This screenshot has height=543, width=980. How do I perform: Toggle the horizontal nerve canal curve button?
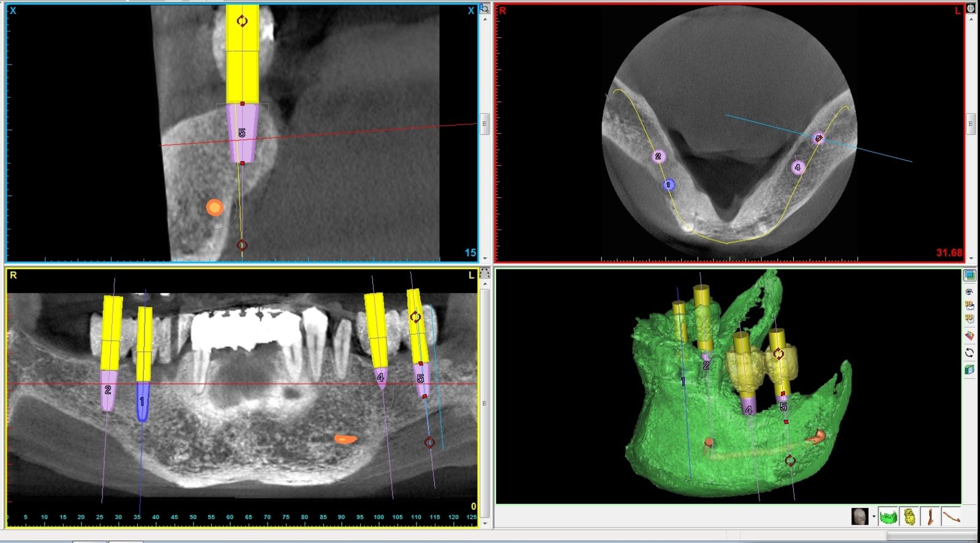951,517
